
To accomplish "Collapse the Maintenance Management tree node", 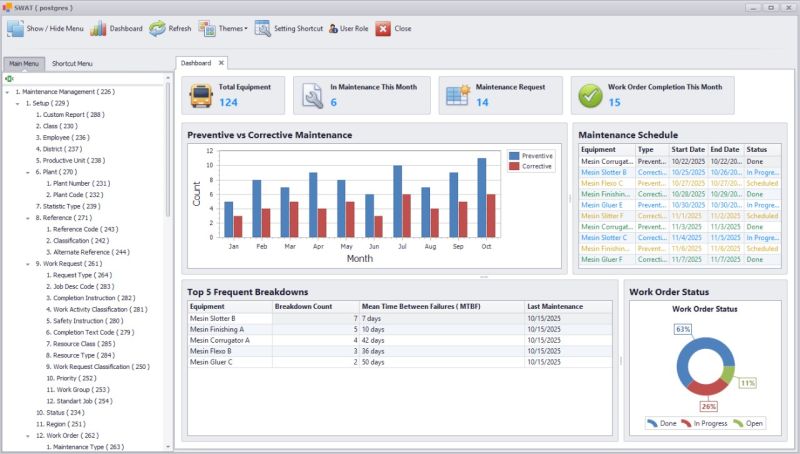I will coord(7,92).
